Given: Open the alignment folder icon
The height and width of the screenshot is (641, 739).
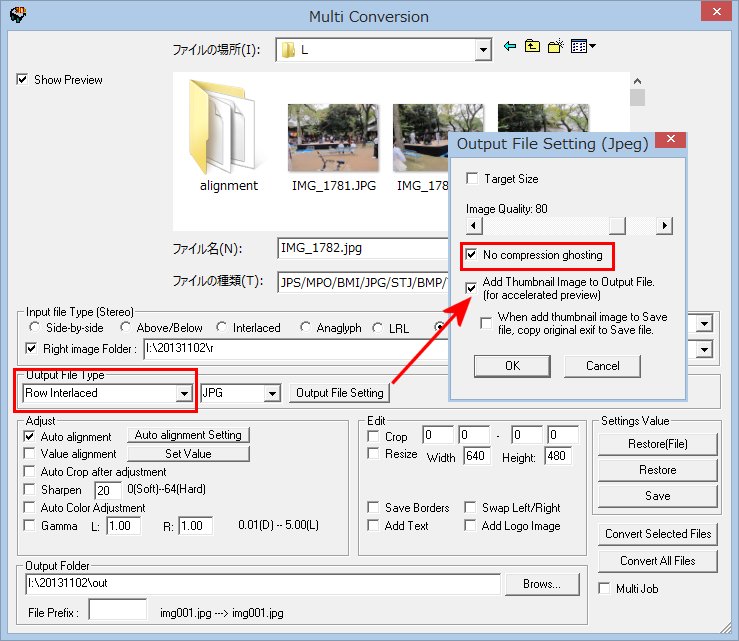Looking at the screenshot, I should coord(228,126).
